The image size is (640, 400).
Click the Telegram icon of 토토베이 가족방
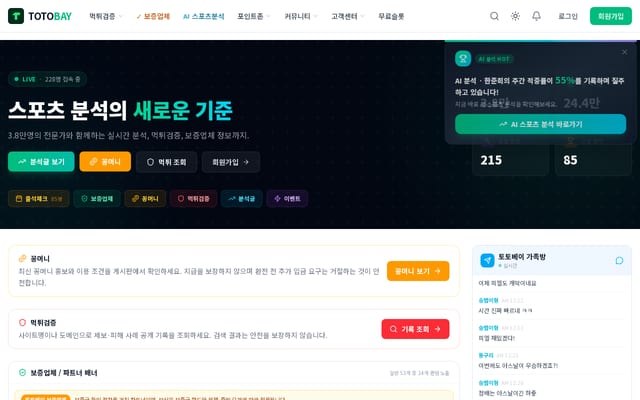click(487, 260)
